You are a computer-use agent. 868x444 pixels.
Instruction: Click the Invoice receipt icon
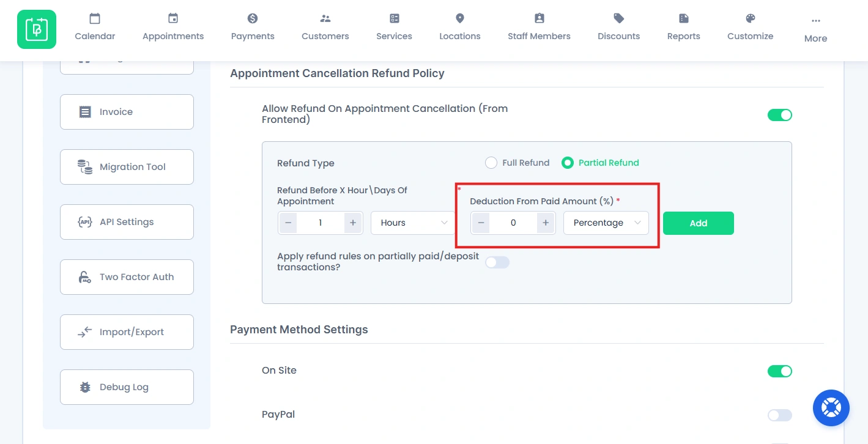click(85, 112)
